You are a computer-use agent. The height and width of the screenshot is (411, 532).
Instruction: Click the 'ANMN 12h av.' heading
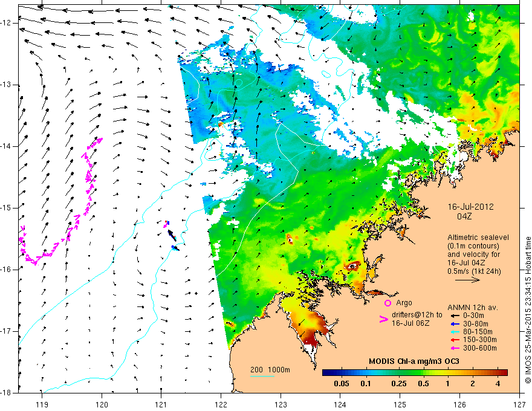pos(473,308)
